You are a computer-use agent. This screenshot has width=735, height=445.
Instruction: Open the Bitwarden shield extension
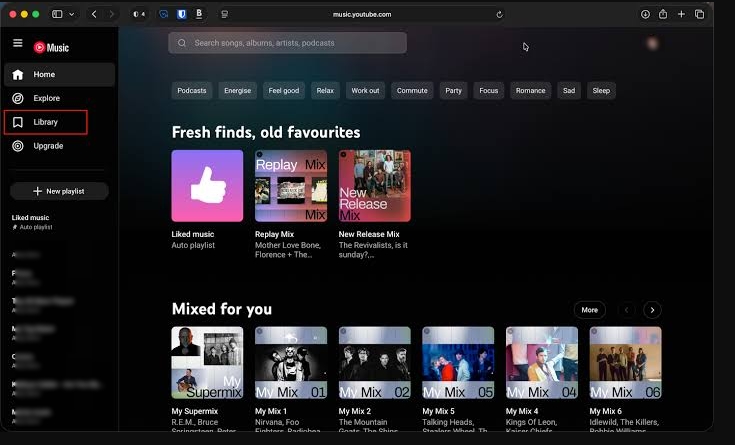182,14
